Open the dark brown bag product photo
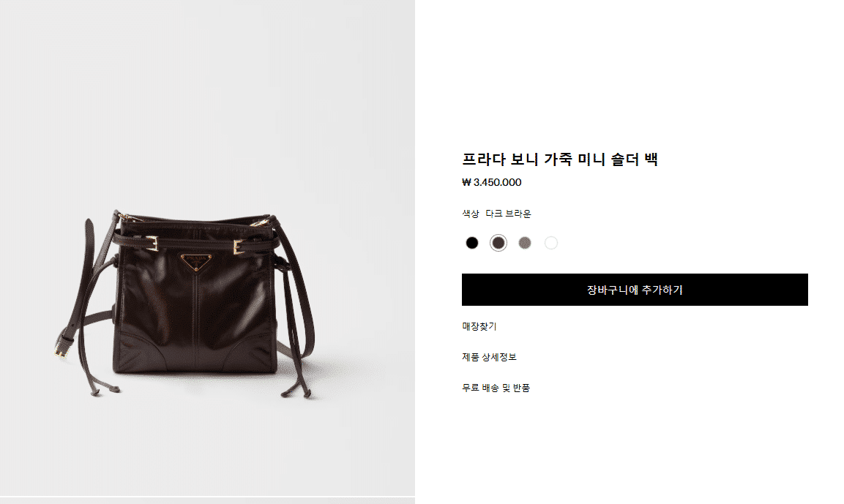 point(207,248)
